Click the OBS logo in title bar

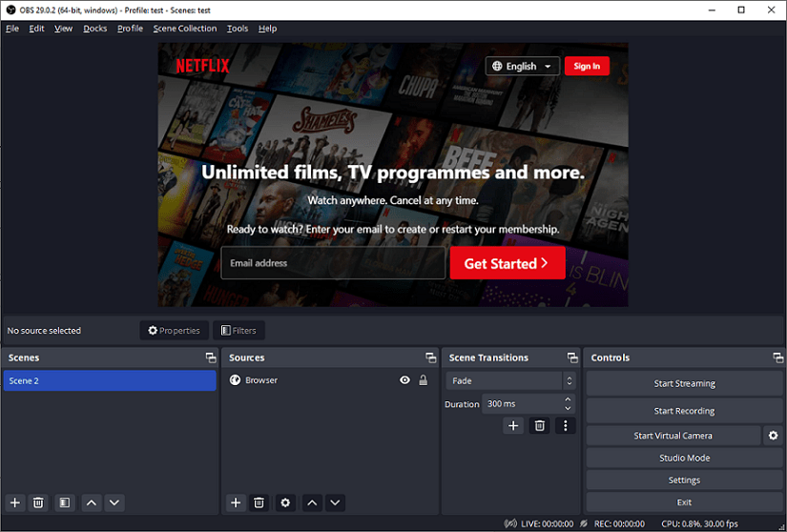pos(10,10)
